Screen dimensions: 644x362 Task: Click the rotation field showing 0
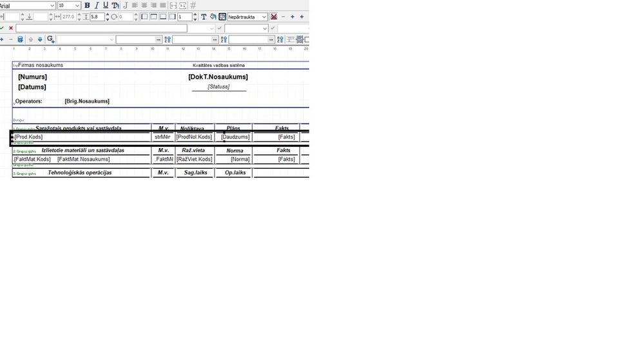[x=125, y=17]
